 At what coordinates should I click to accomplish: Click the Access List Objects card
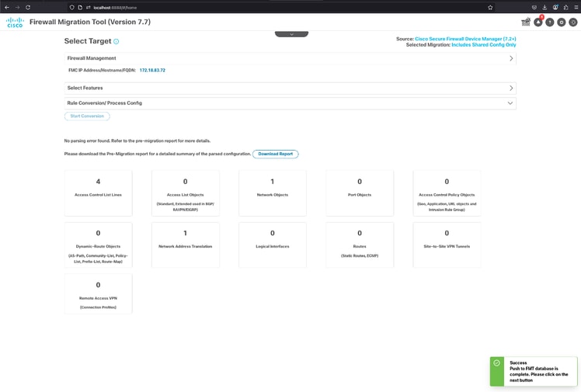point(186,193)
